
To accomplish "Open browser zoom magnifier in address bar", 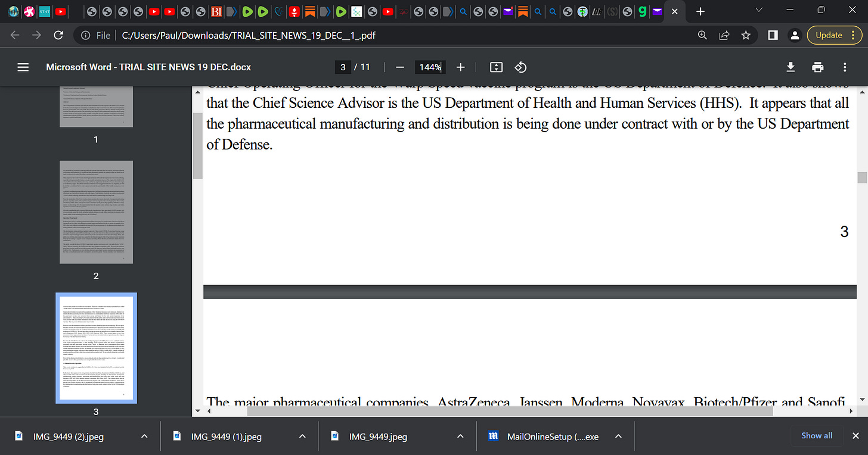I will point(703,35).
